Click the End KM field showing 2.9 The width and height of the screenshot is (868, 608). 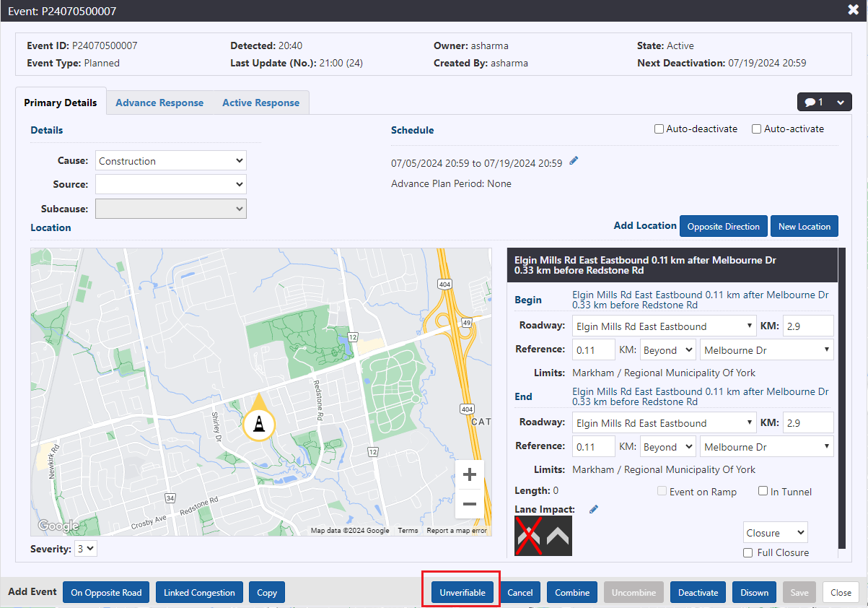pos(808,423)
